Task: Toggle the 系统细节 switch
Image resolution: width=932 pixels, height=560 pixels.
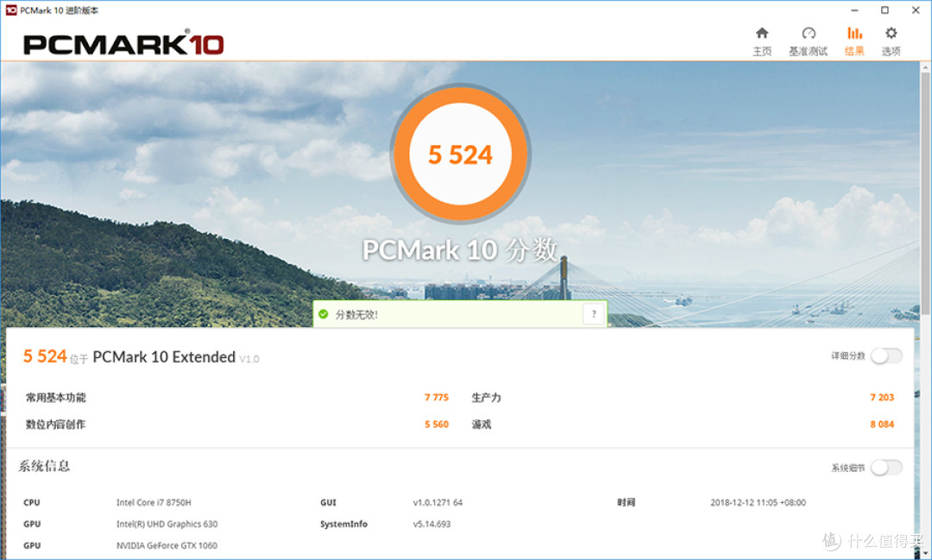Action: [886, 468]
